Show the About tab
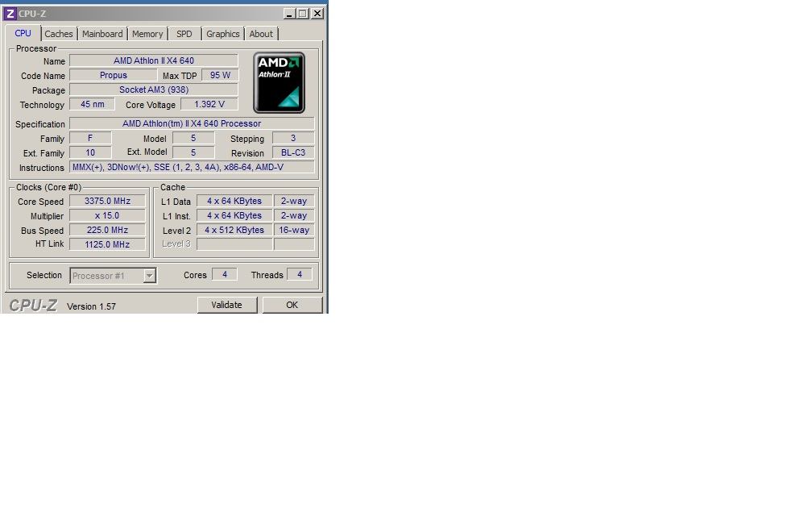This screenshot has width=812, height=508. (261, 34)
